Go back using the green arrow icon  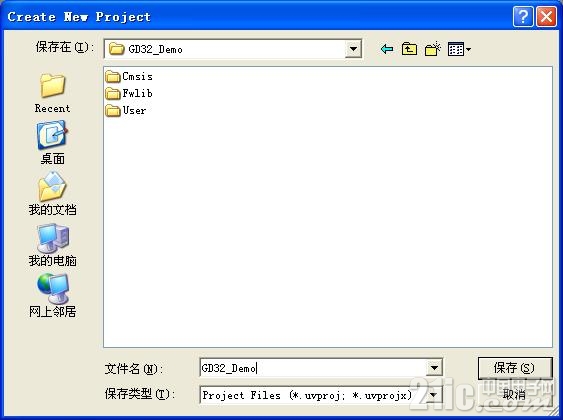tap(387, 49)
